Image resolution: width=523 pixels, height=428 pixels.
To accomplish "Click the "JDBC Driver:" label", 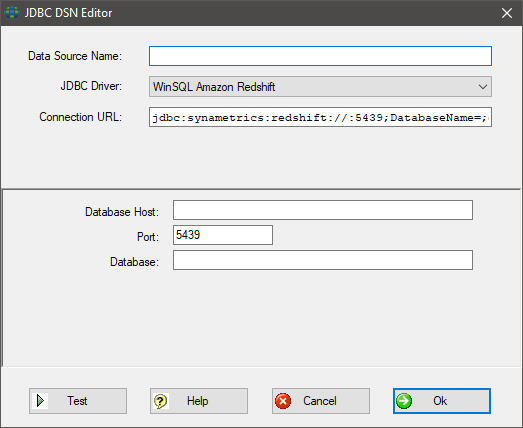I will (x=91, y=86).
